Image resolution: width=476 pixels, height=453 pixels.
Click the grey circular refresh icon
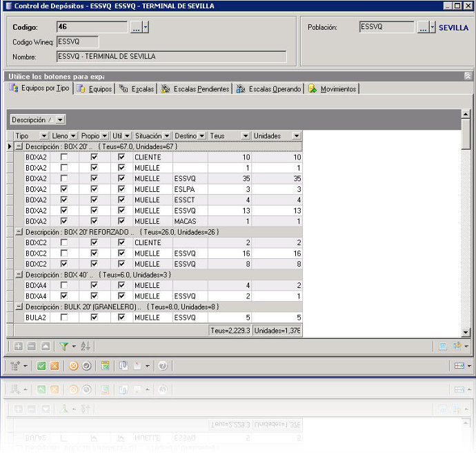tap(87, 366)
